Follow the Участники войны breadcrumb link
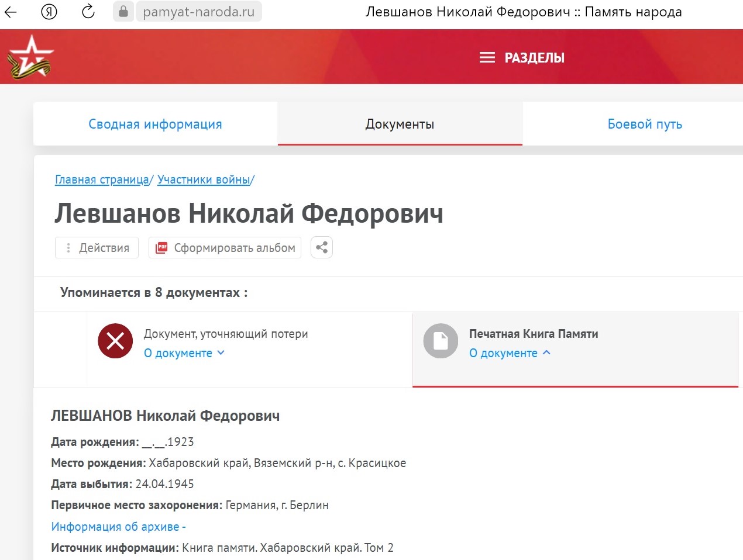Screen dimensions: 743x560 click(204, 180)
